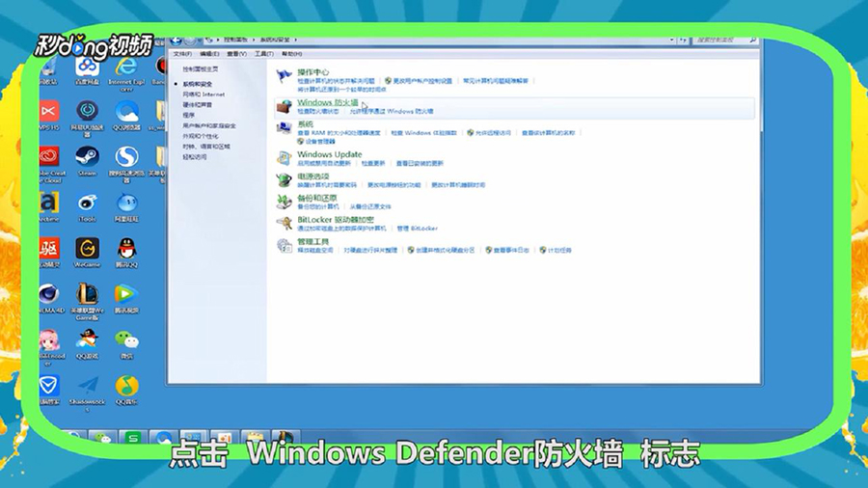Click the WeChat icon in the taskbar
The height and width of the screenshot is (488, 868).
(x=103, y=438)
